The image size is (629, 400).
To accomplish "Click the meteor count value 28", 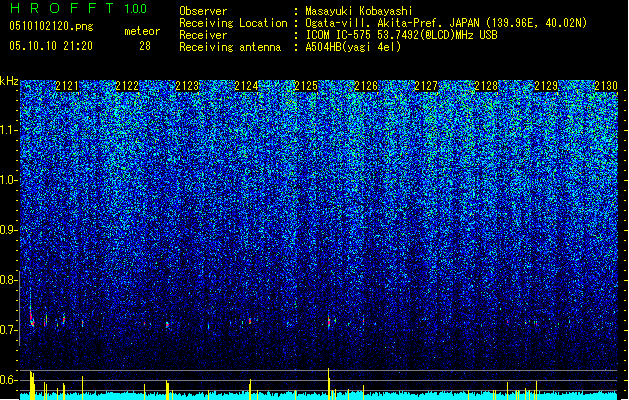I will tap(145, 46).
